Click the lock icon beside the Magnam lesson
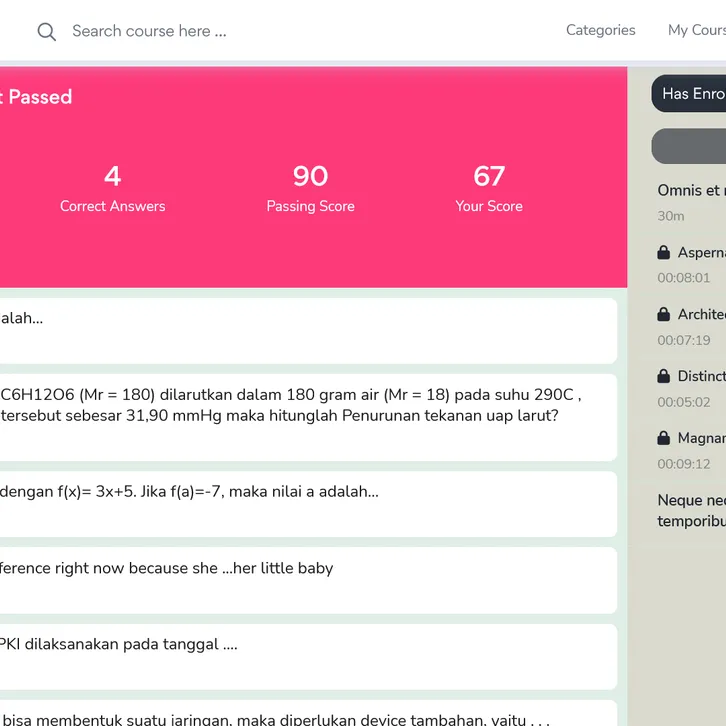The width and height of the screenshot is (726, 726). 664,439
